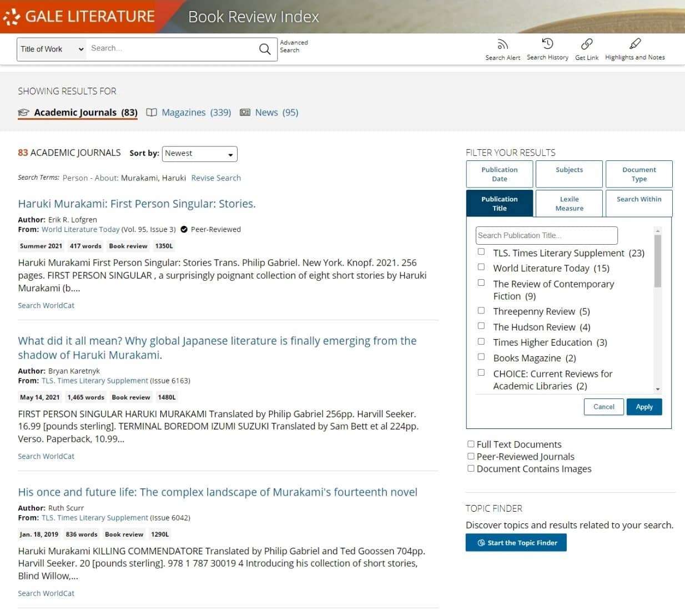Screen dimensions: 685x616
Task: Check Books Magazine (2)
Action: click(481, 357)
